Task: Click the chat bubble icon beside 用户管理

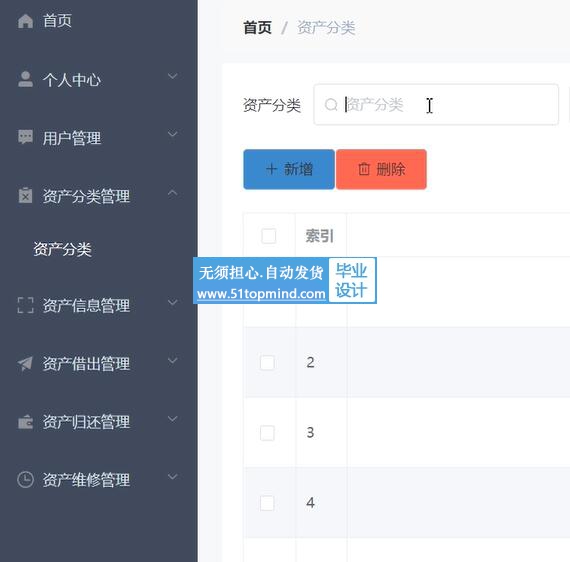Action: click(x=25, y=137)
